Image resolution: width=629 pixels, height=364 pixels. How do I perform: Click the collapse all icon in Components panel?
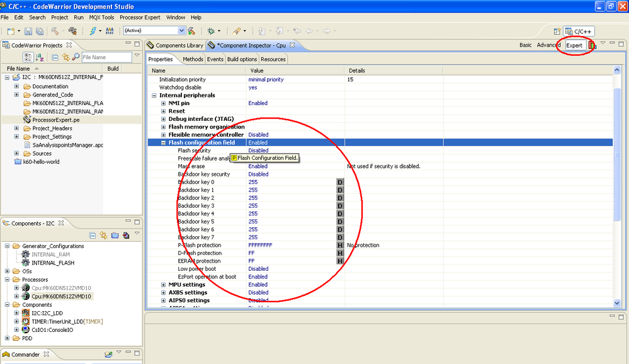coord(93,236)
